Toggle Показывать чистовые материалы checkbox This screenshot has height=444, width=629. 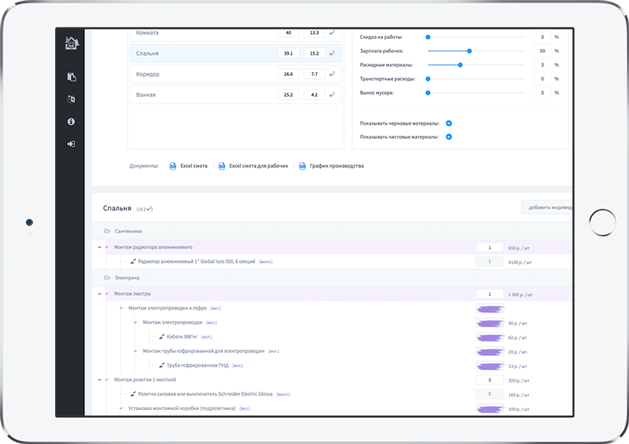pos(449,137)
